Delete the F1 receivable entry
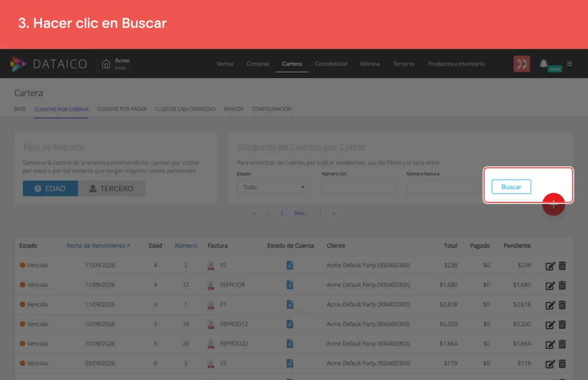Viewport: 588px width, 380px height. tap(562, 305)
